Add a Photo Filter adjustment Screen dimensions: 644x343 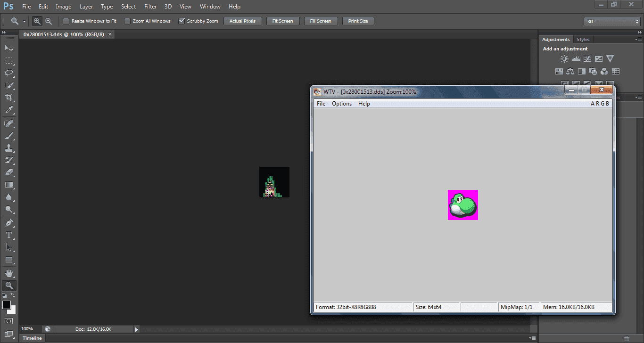coord(593,72)
